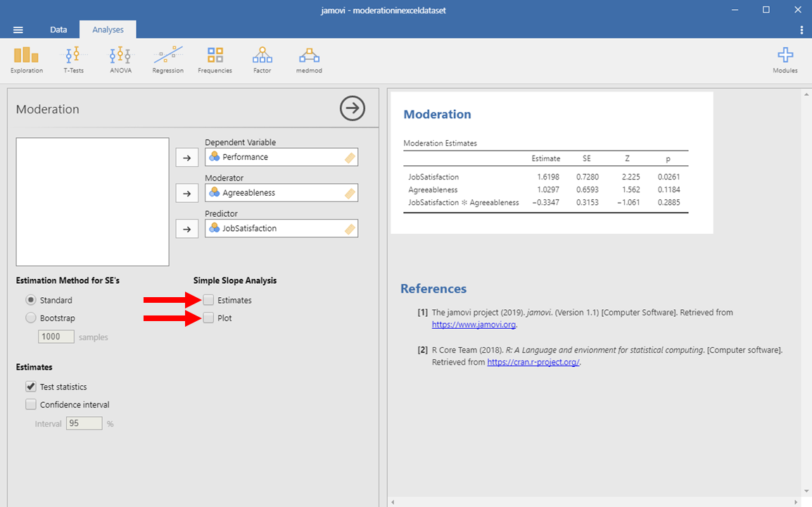The height and width of the screenshot is (507, 812).
Task: Open the Regression analysis menu
Action: [x=167, y=59]
